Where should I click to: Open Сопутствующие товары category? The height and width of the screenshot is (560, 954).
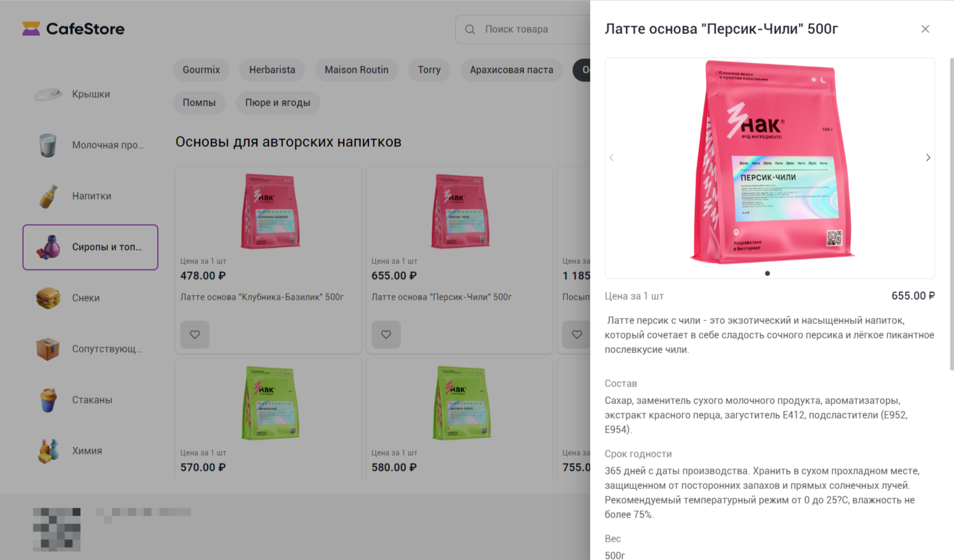(90, 349)
